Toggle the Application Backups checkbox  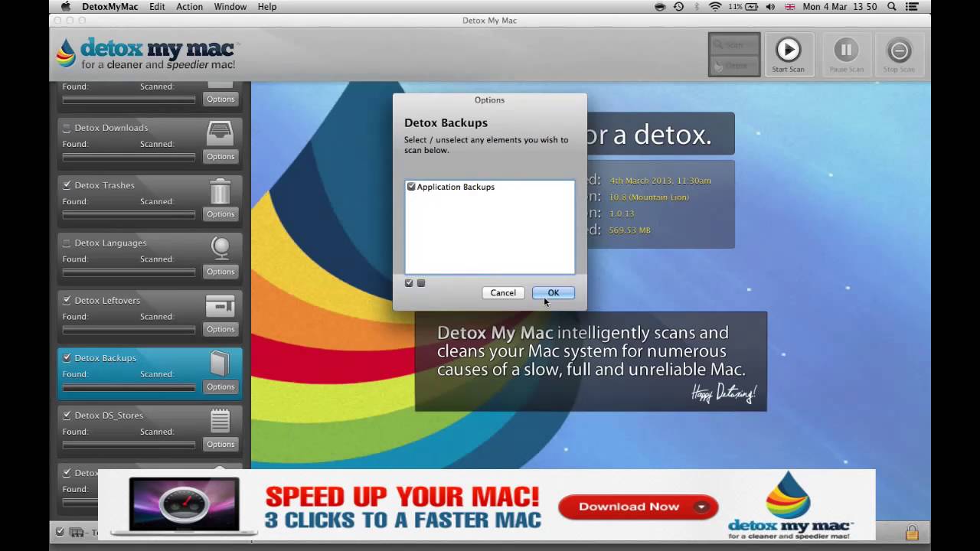tap(411, 187)
